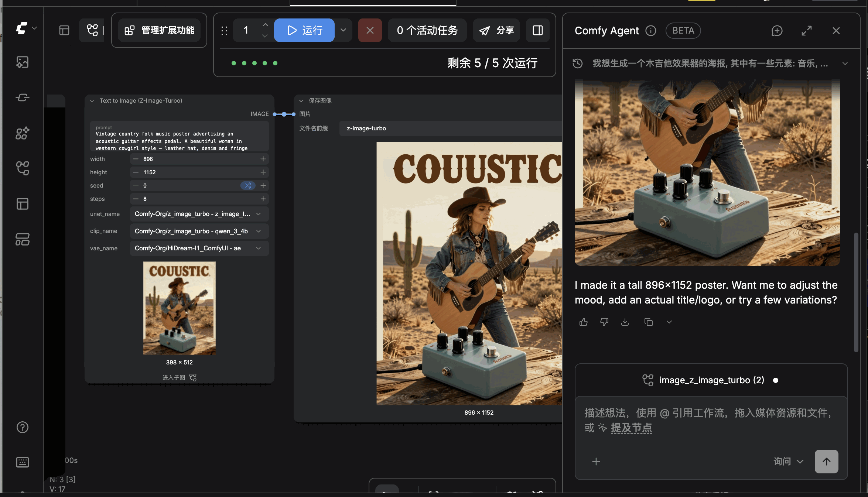Click the 运行 run button

[304, 30]
